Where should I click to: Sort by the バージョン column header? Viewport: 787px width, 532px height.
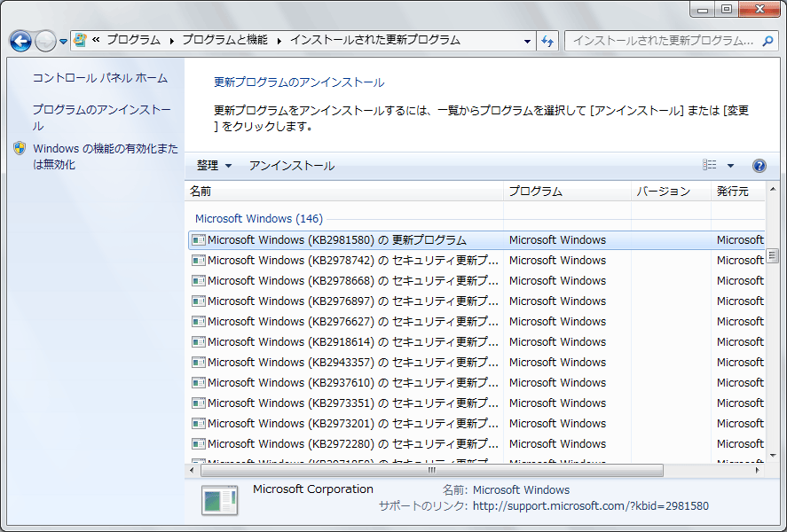671,191
